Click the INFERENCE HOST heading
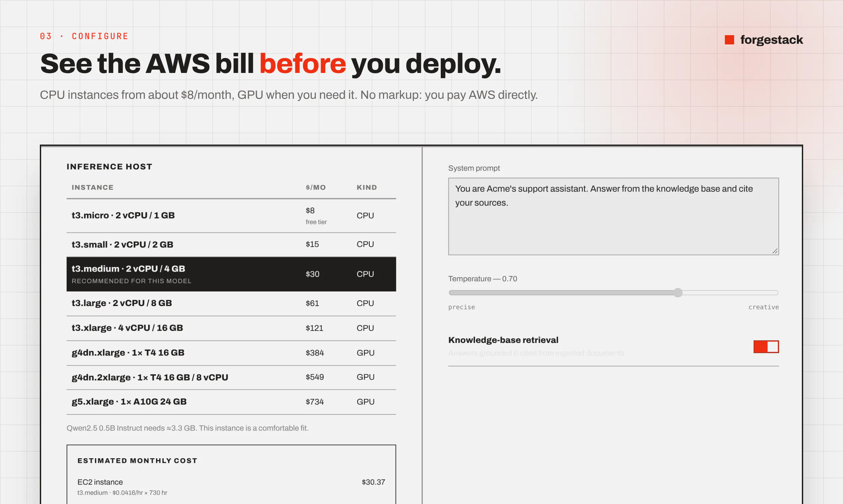The height and width of the screenshot is (504, 843). click(110, 166)
